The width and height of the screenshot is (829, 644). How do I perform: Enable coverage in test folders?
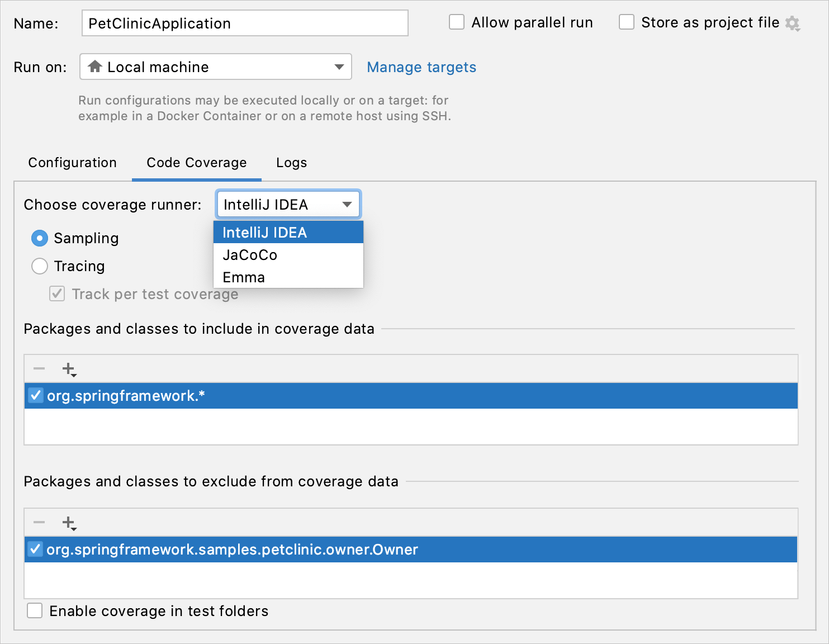point(35,610)
